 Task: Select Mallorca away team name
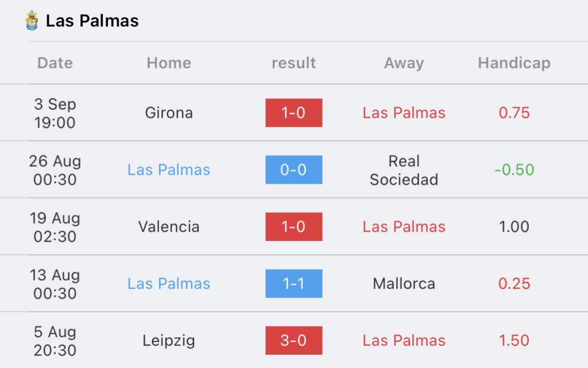pyautogui.click(x=404, y=284)
